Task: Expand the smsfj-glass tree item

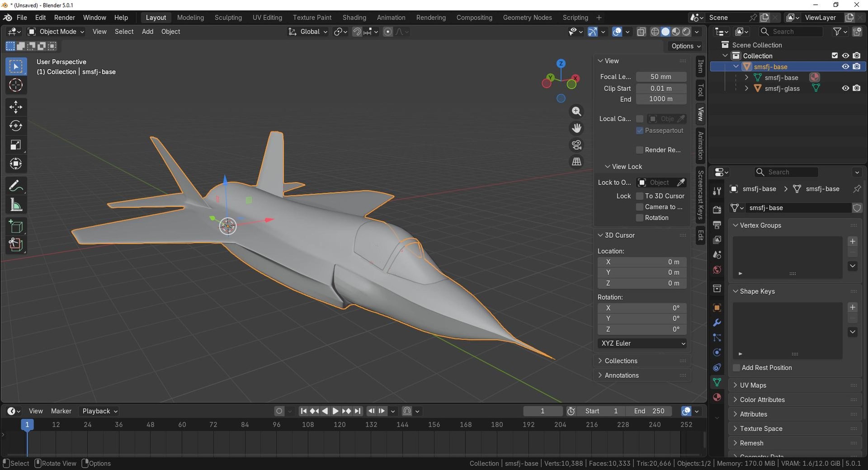Action: [x=746, y=89]
